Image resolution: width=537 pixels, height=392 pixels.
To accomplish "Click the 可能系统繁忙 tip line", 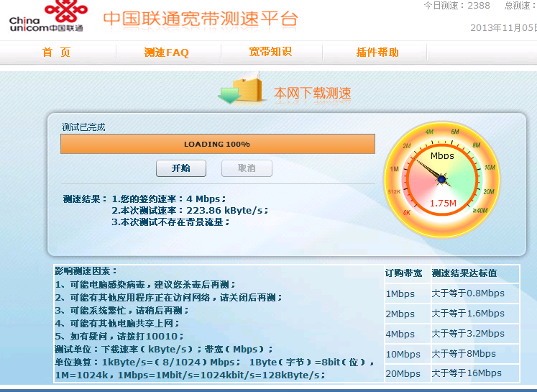I will [122, 311].
